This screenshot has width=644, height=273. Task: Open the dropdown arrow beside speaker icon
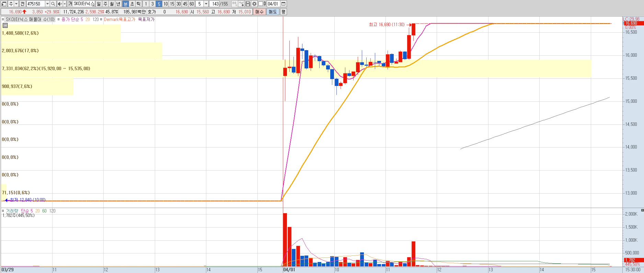[x=65, y=4]
